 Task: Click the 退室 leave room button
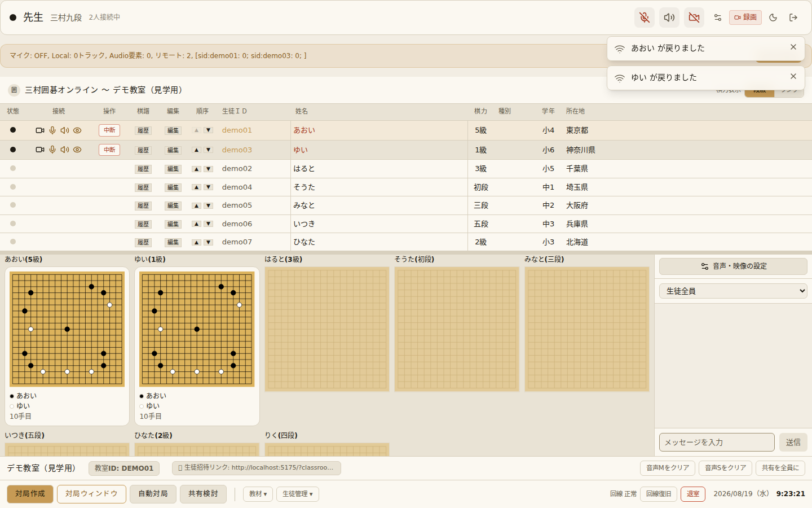coord(693,494)
